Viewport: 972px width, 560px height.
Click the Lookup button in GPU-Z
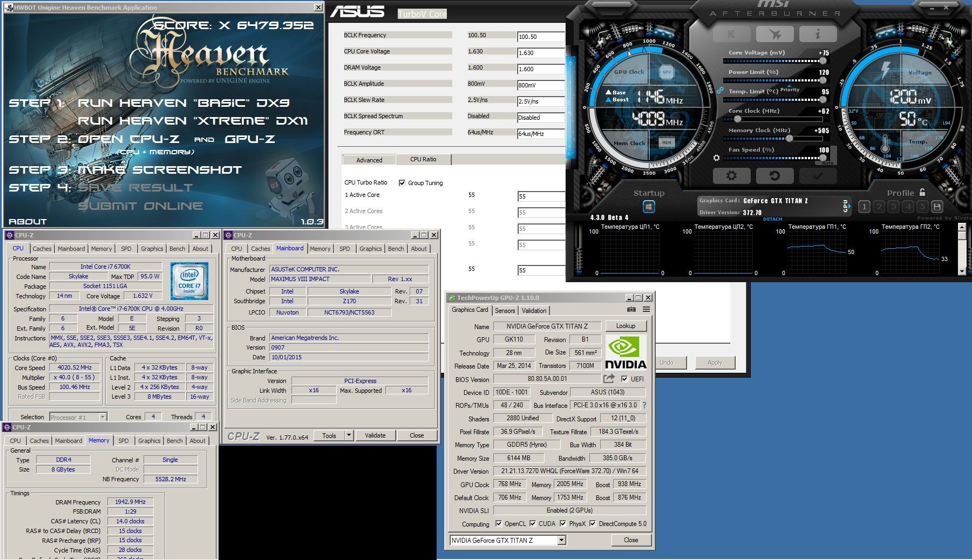626,326
